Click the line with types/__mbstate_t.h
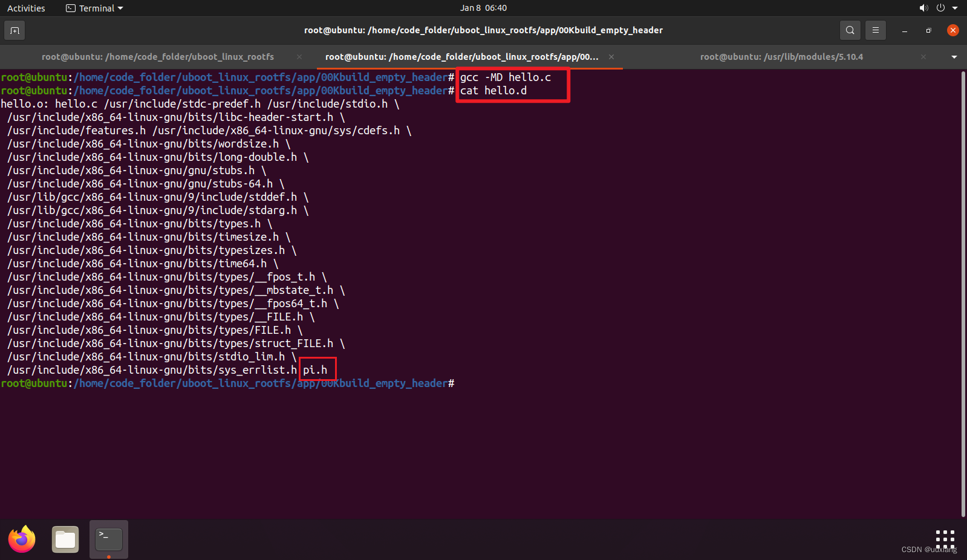 tap(176, 290)
